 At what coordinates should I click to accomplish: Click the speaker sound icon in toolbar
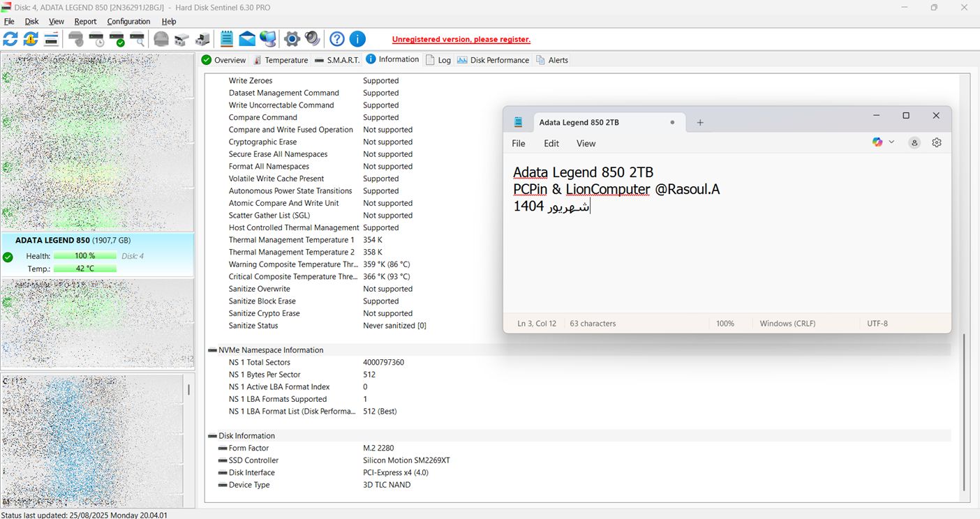pos(312,39)
